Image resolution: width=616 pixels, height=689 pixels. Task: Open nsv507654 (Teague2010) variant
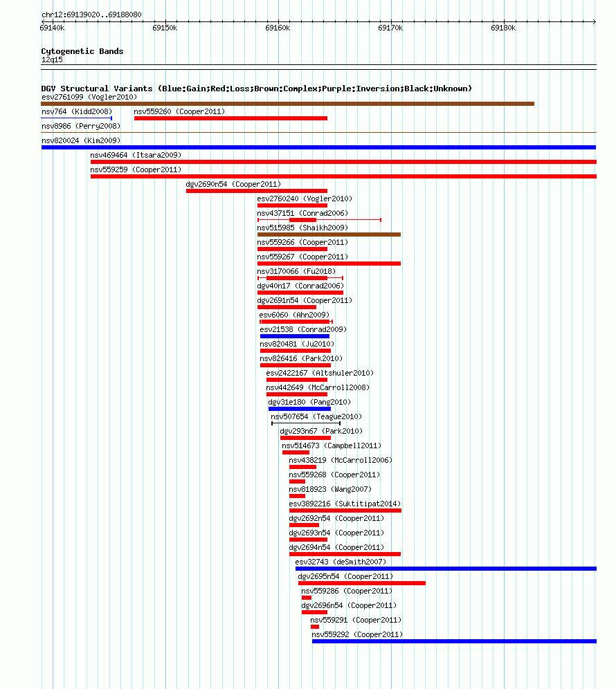point(316,416)
